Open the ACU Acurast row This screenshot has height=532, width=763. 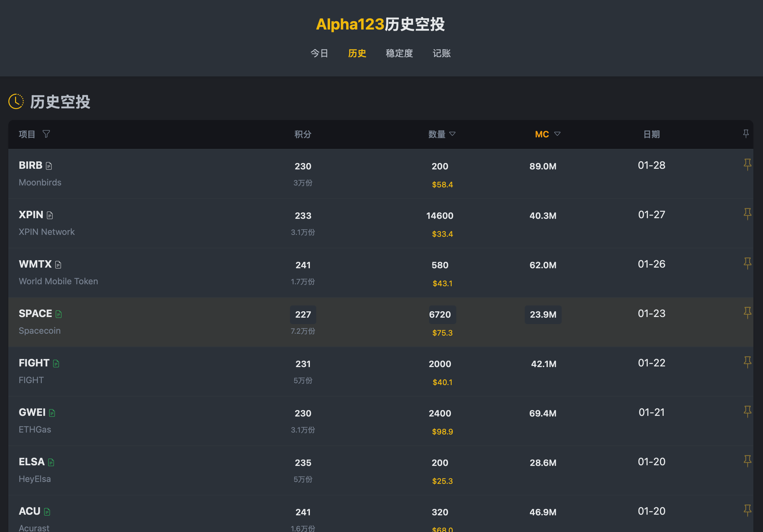point(381,514)
